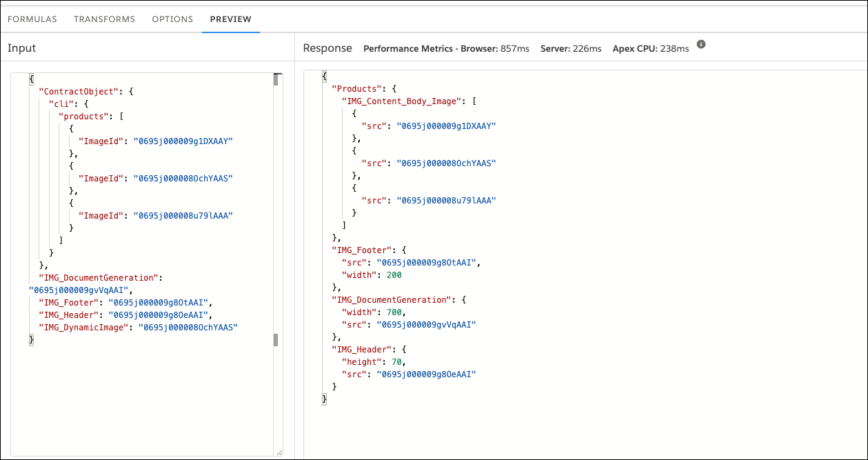Click the Input value "0695j000009gvVqAAI"
The height and width of the screenshot is (460, 868).
[79, 290]
